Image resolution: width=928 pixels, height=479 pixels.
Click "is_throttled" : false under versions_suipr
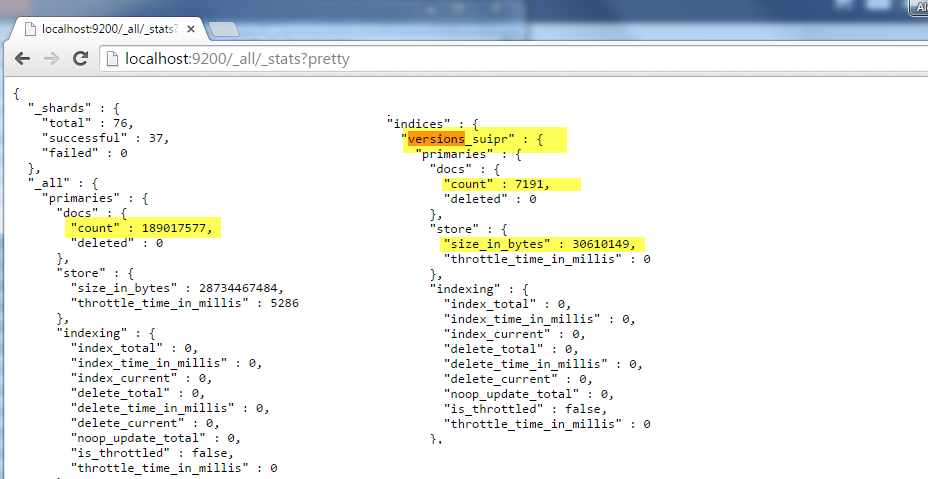click(526, 409)
